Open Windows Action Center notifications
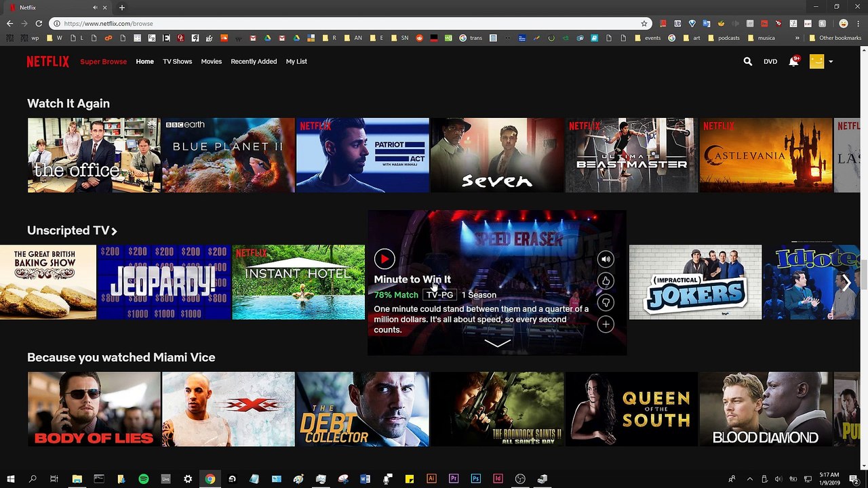The height and width of the screenshot is (488, 868). coord(854,479)
